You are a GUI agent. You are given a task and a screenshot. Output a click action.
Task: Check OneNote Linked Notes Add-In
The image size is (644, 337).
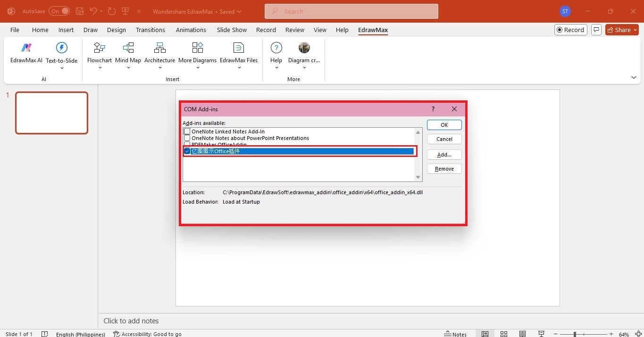click(187, 132)
